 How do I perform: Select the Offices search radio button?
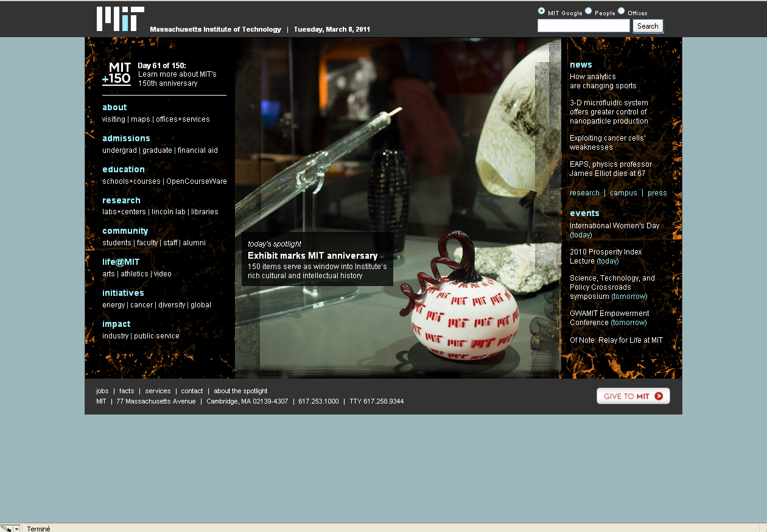[622, 11]
